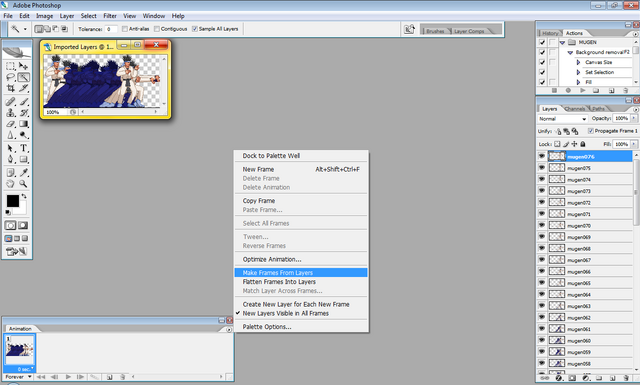This screenshot has height=385, width=640.
Task: Select the Eraser tool
Action: [11, 124]
